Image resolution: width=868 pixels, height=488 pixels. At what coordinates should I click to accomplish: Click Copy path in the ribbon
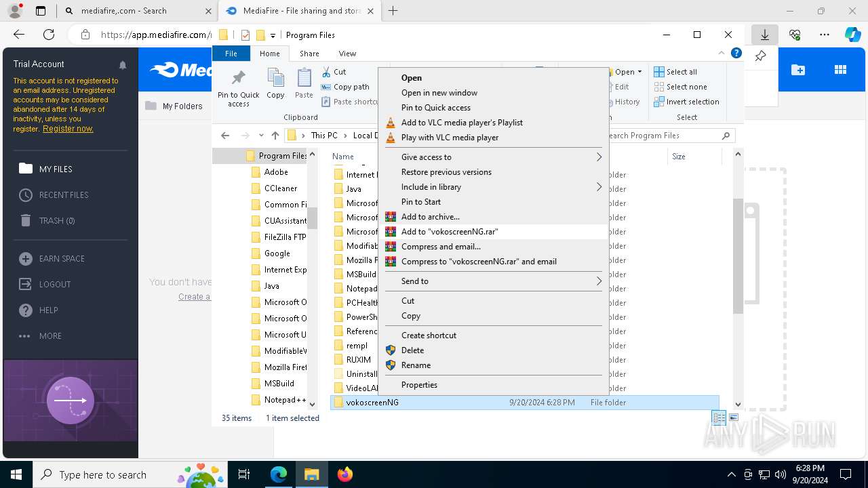345,87
